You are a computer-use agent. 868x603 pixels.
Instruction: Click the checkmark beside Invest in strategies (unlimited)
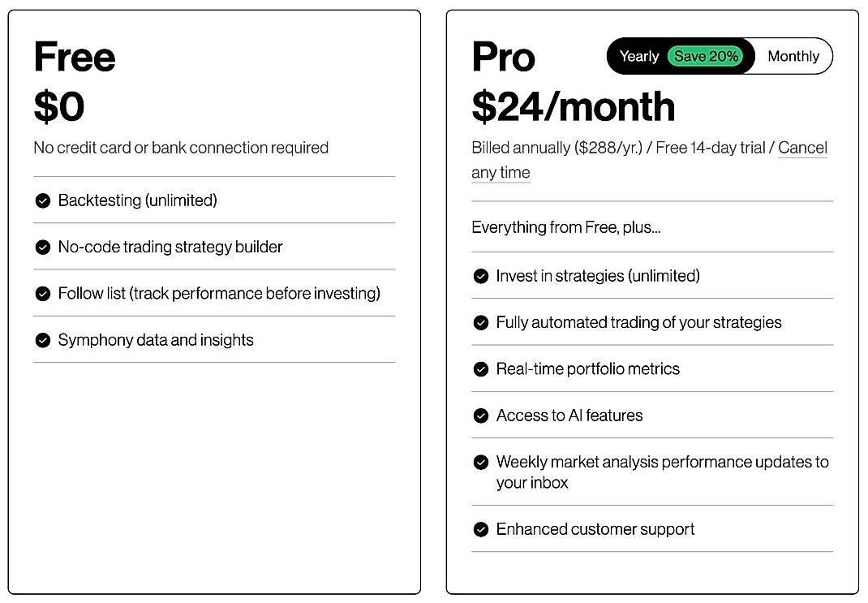coord(479,276)
